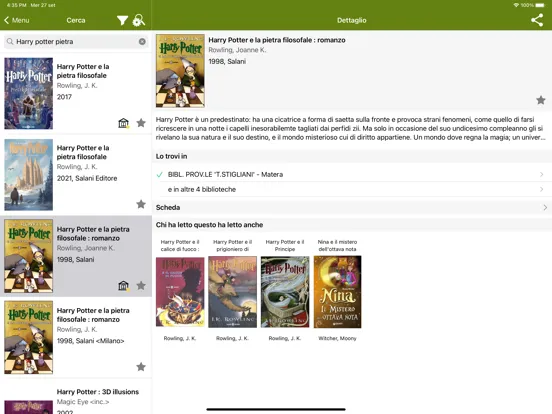The height and width of the screenshot is (414, 552).
Task: Open the 2021 Salani Editore cover thumbnail
Action: pos(29,175)
